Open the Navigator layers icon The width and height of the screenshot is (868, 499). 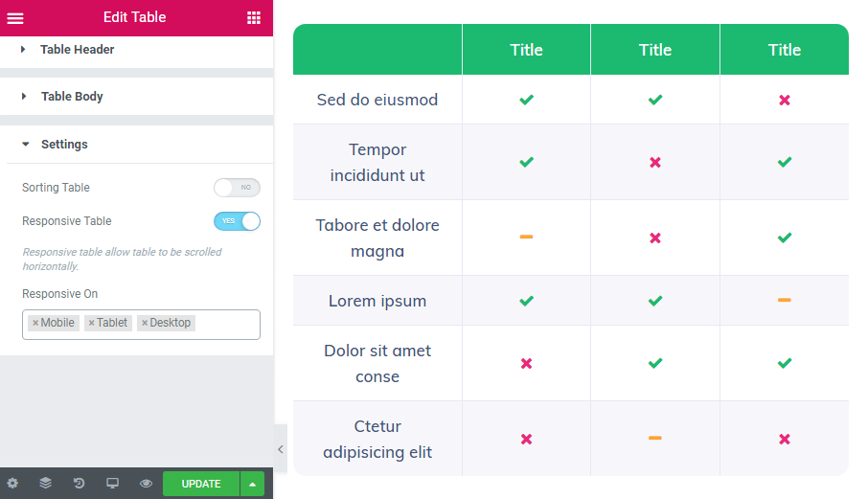(x=46, y=483)
